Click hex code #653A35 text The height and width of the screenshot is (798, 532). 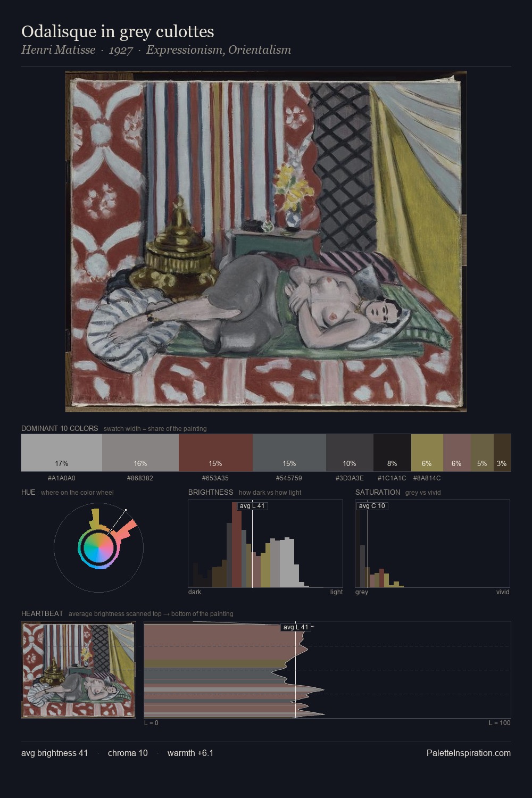(x=215, y=478)
